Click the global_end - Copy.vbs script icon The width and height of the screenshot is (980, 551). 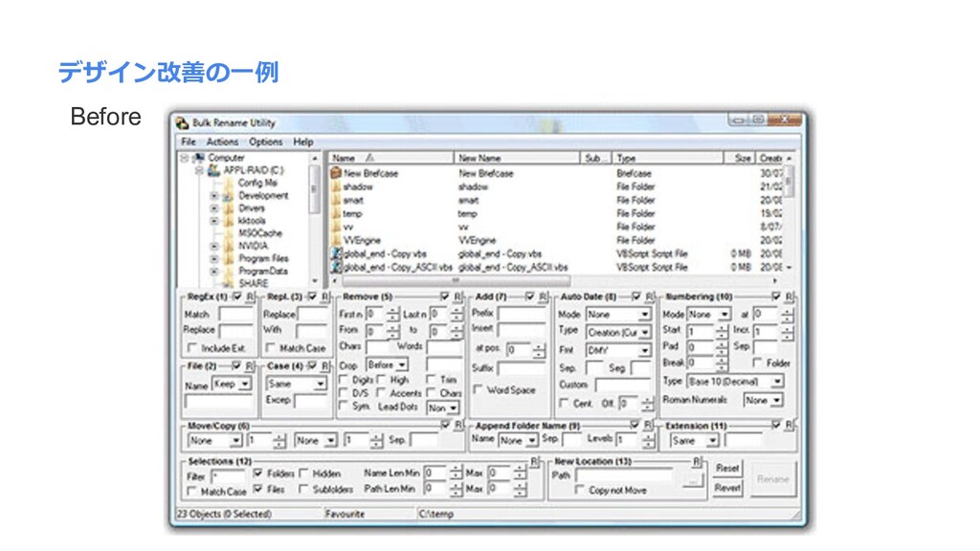(x=336, y=253)
